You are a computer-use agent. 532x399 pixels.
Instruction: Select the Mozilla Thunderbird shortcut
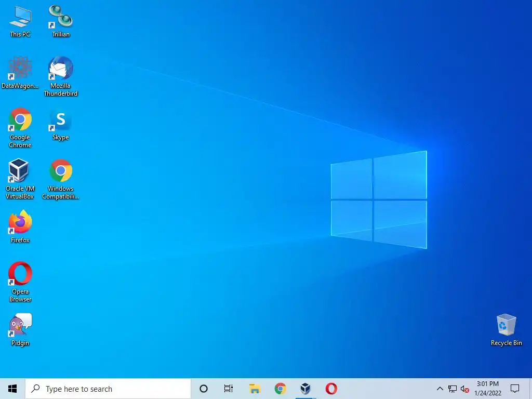coord(60,76)
